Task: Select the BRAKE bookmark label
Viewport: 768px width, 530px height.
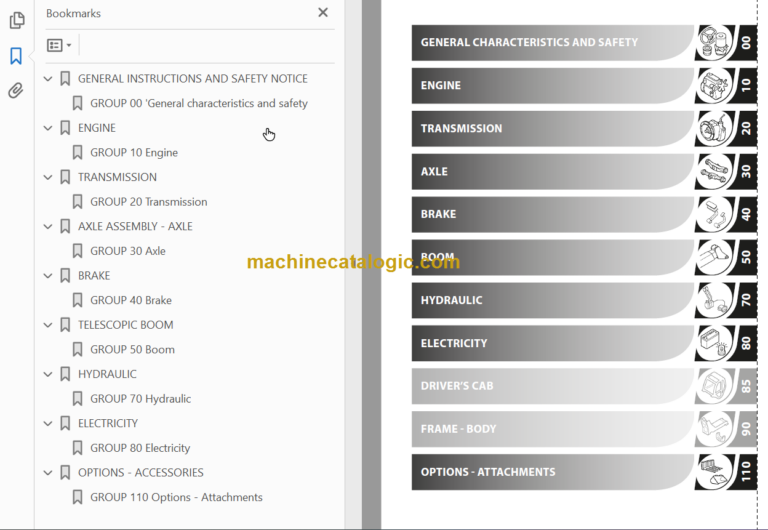Action: 94,276
